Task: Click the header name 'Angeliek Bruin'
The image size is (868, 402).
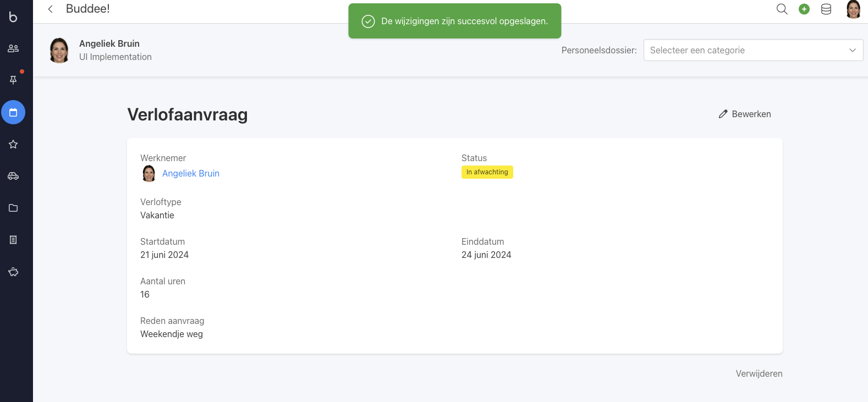Action: 109,43
